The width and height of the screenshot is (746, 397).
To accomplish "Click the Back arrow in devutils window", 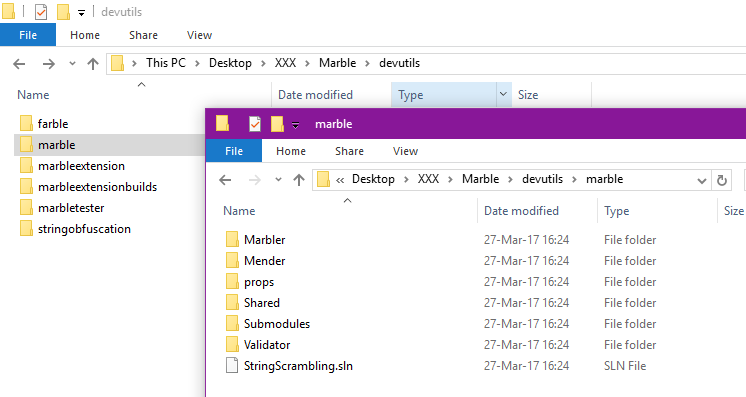I will [x=19, y=63].
